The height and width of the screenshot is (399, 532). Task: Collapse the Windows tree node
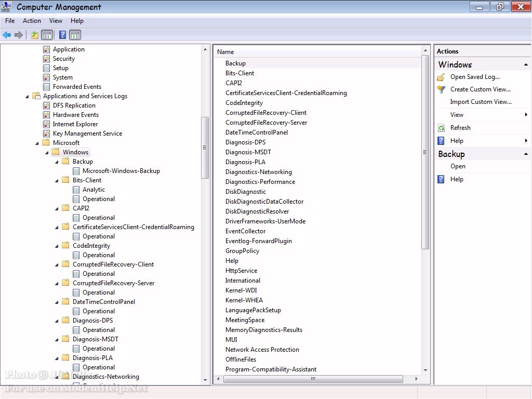click(x=47, y=153)
